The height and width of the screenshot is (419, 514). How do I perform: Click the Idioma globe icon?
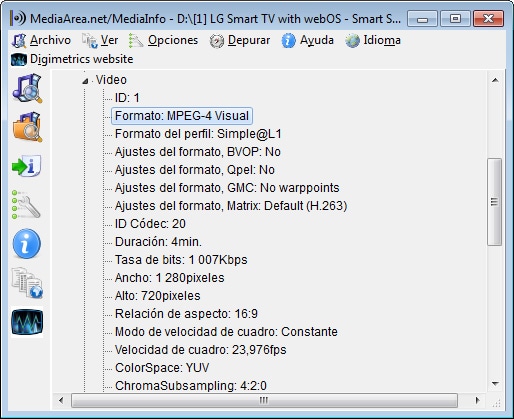click(x=352, y=41)
